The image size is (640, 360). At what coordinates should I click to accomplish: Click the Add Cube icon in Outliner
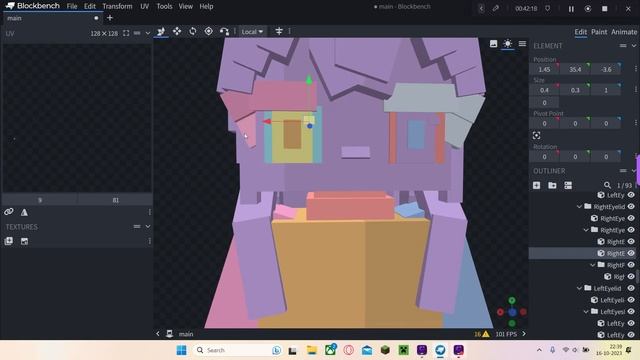pos(536,185)
